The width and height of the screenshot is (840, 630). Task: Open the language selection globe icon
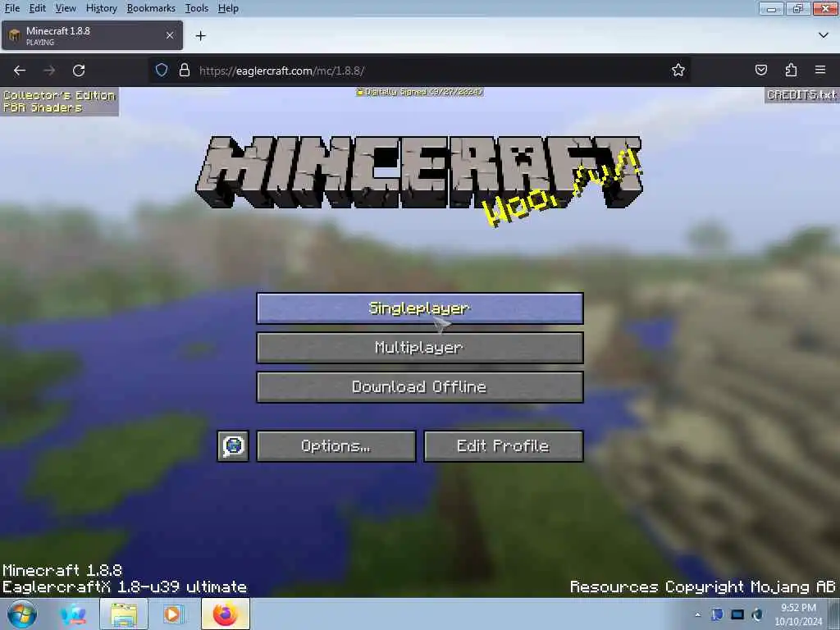(233, 445)
